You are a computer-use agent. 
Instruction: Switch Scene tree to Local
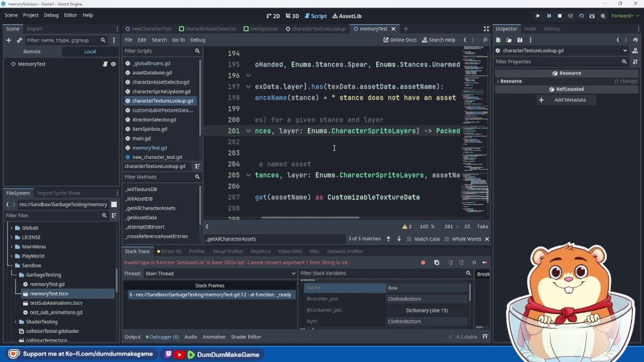pyautogui.click(x=90, y=51)
